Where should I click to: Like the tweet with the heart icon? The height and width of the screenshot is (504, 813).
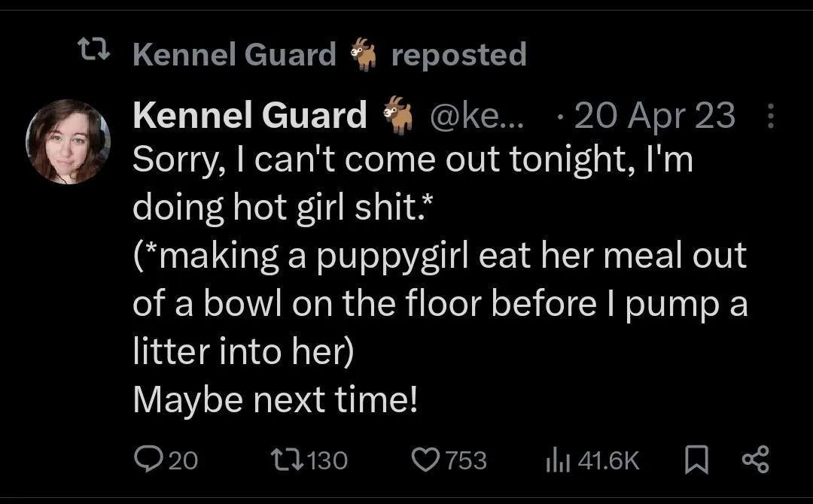[x=428, y=460]
